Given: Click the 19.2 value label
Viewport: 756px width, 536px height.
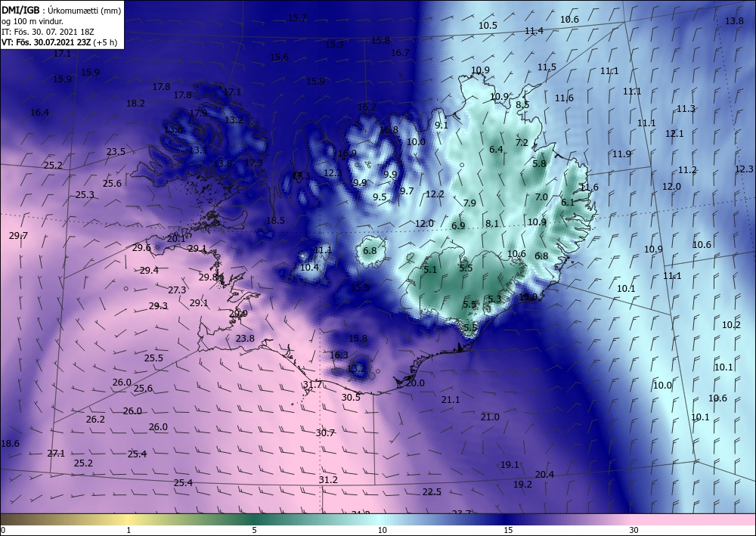Looking at the screenshot, I should click(522, 484).
